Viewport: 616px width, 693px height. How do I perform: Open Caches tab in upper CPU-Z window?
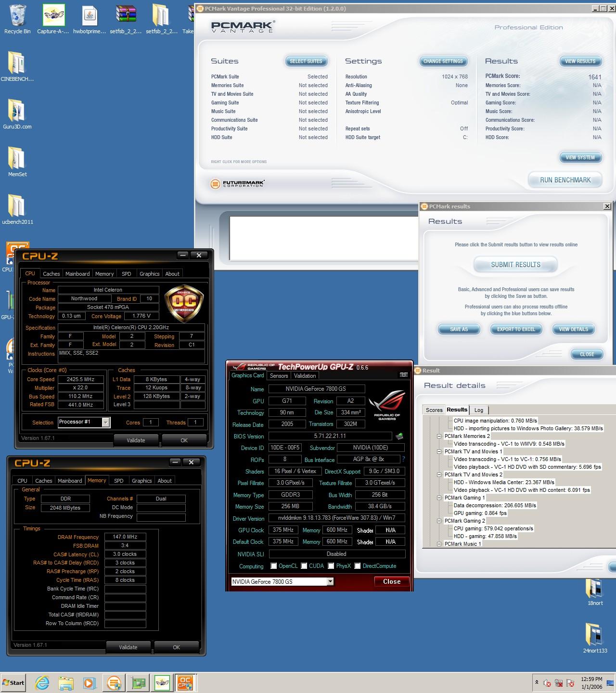[51, 274]
